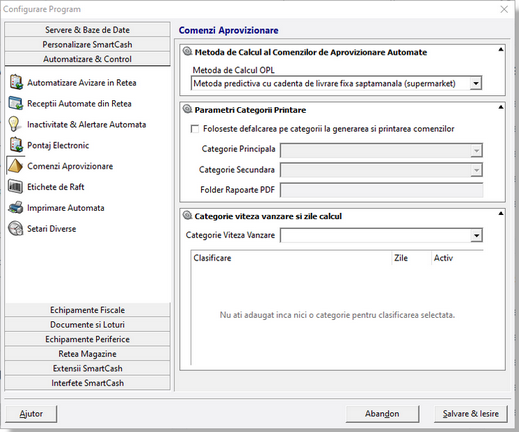
Task: Go to Inactivitate & Alertare Automata
Action: (x=87, y=124)
